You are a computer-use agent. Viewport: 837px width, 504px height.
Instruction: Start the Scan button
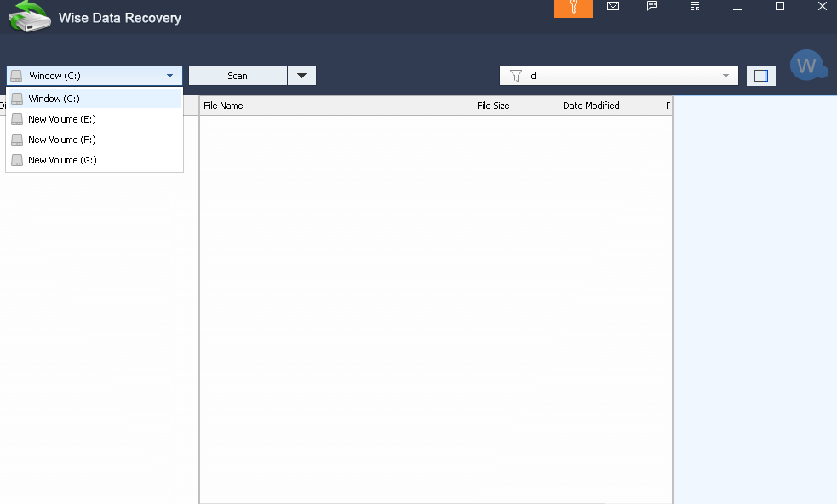(238, 76)
